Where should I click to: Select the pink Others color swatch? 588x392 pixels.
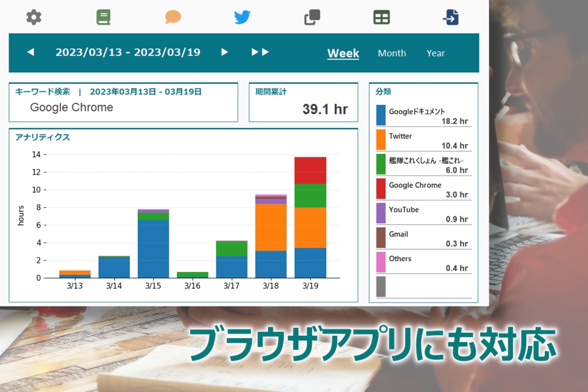(381, 262)
